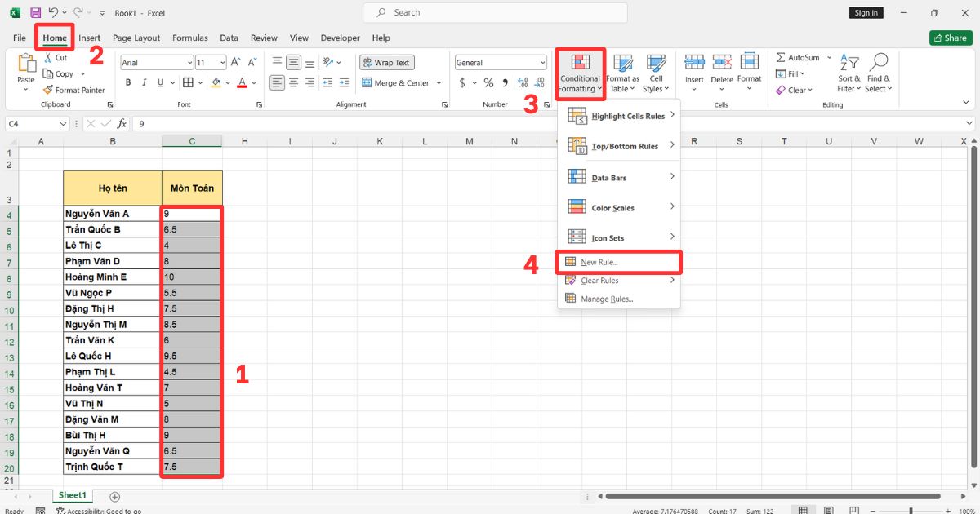Click the Fill Color bucket swatch

point(216,83)
